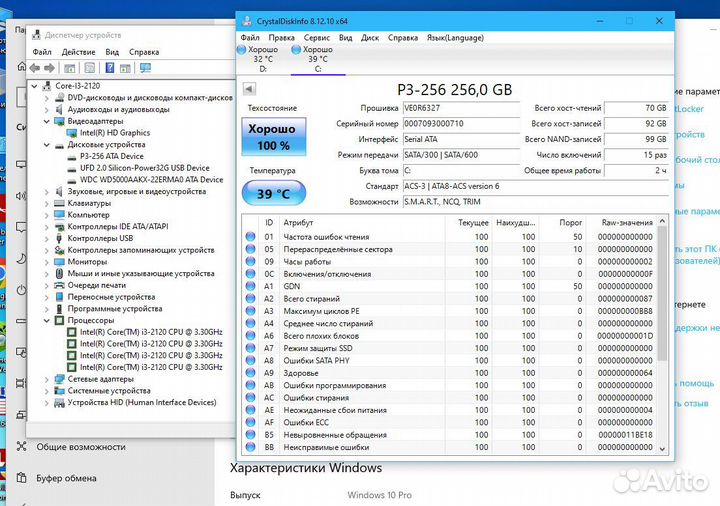Screen dimensions: 720x506
Task: Click Очереди печати printer category icon
Action: click(59, 285)
